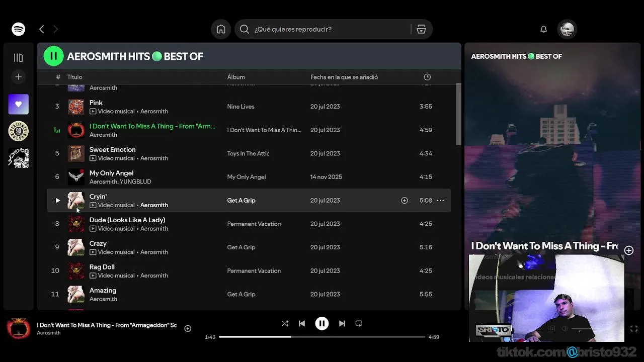Open Toys In The Attic album
This screenshot has width=644, height=362.
[249, 153]
